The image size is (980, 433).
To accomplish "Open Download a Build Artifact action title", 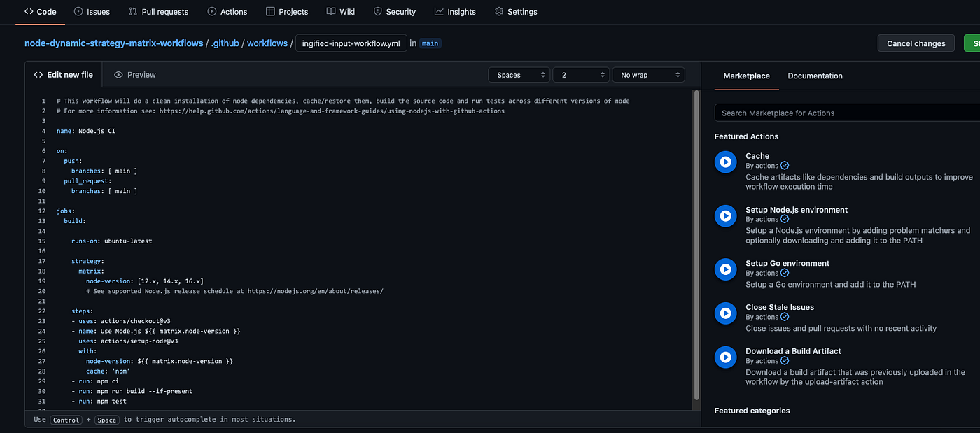I will click(793, 351).
